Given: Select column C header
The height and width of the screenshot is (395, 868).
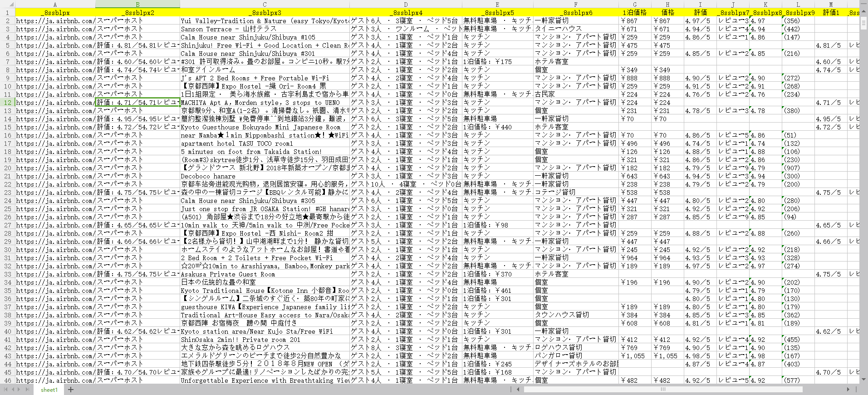Looking at the screenshot, I should (265, 5).
